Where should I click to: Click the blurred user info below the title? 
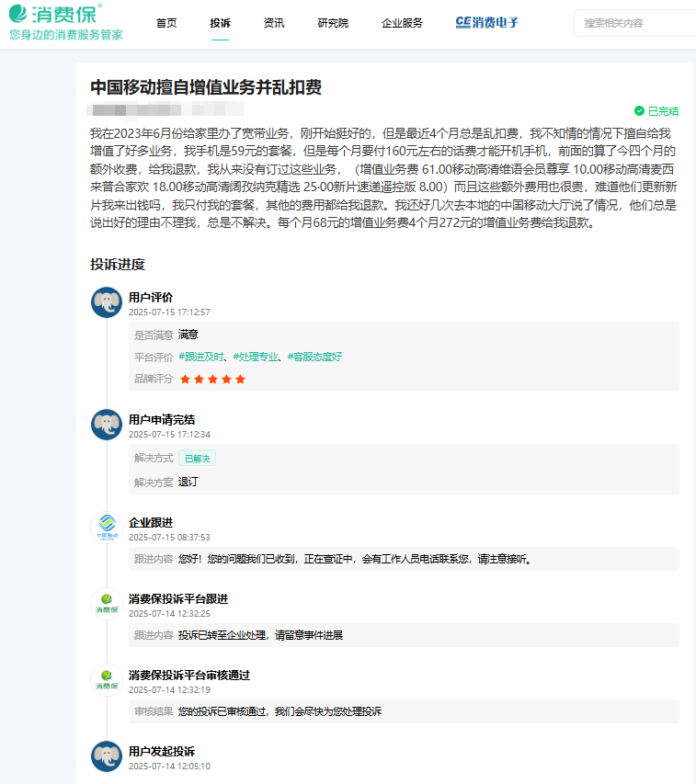pos(165,109)
